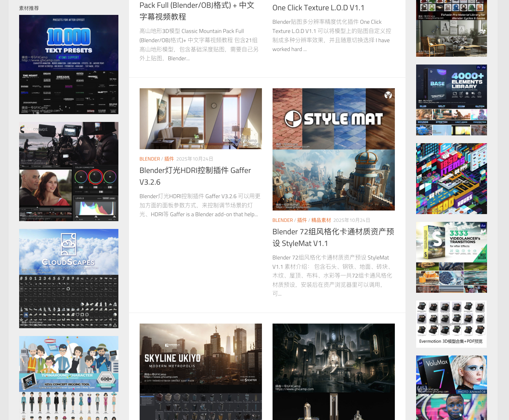Click the 素材推荐 sidebar heading
509x420 pixels.
(29, 8)
